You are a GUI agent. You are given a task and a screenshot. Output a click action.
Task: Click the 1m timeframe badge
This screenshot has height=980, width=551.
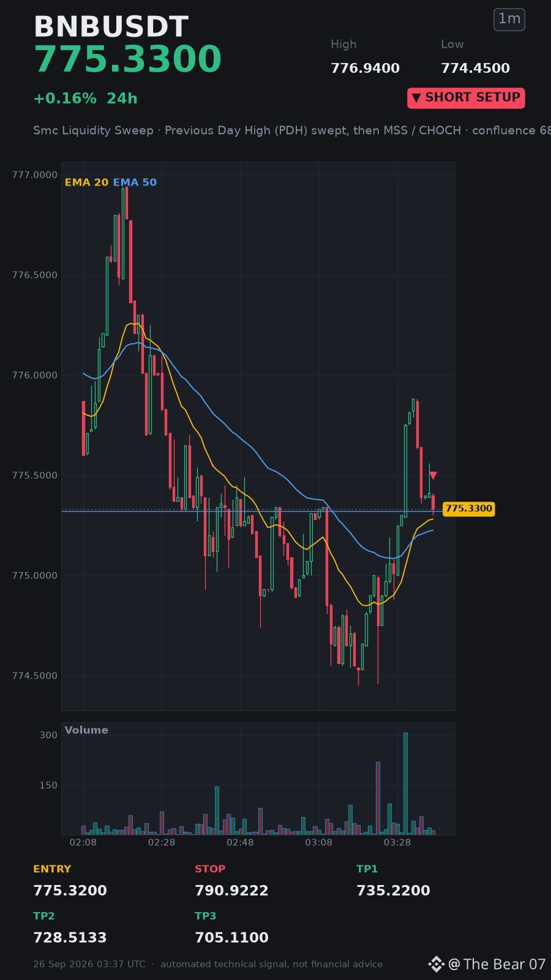(x=509, y=20)
